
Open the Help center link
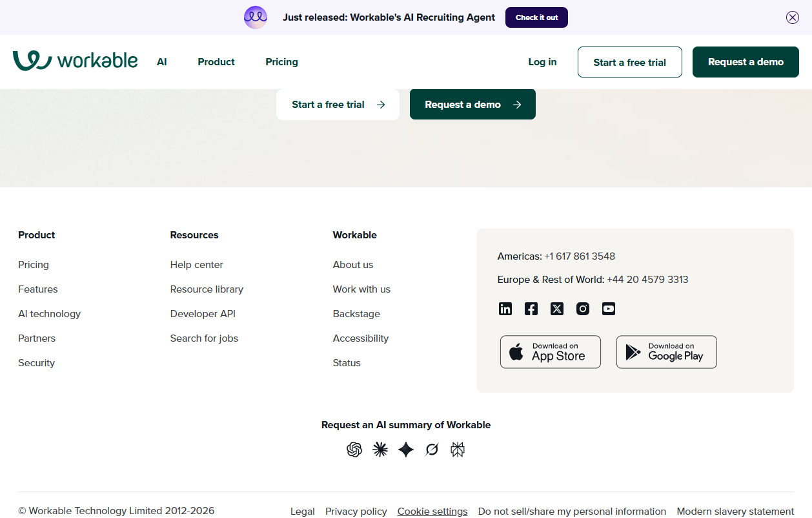[197, 265]
